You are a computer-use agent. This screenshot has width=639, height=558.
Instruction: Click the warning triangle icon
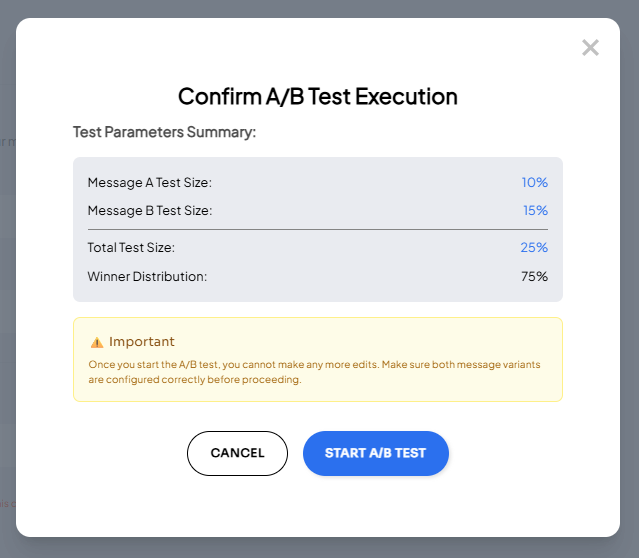96,342
